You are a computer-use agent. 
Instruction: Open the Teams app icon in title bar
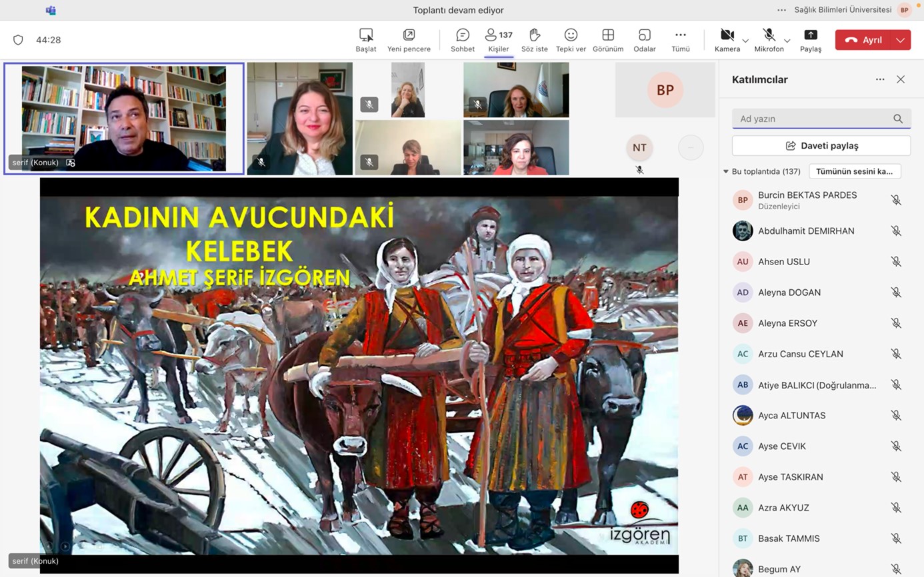point(51,10)
